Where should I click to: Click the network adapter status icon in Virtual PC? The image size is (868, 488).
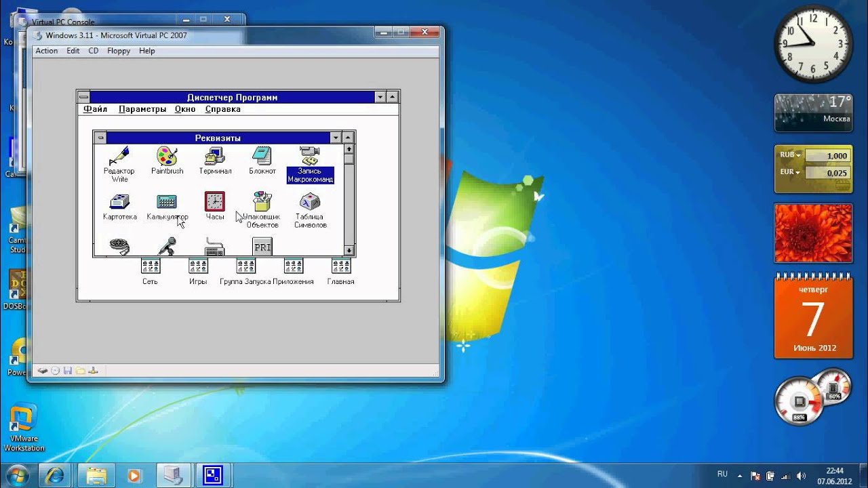(x=94, y=371)
